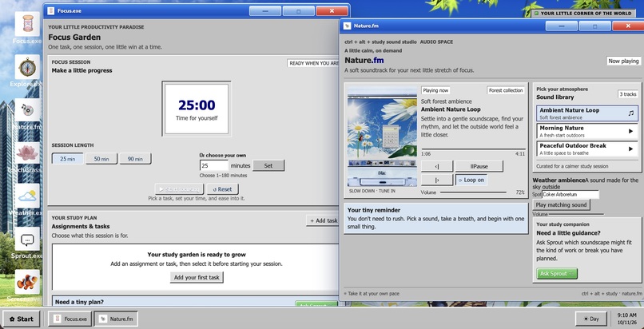Viewport: 644px width, 329px height.
Task: Pause the Ambient Nature Loop playback
Action: click(x=479, y=166)
